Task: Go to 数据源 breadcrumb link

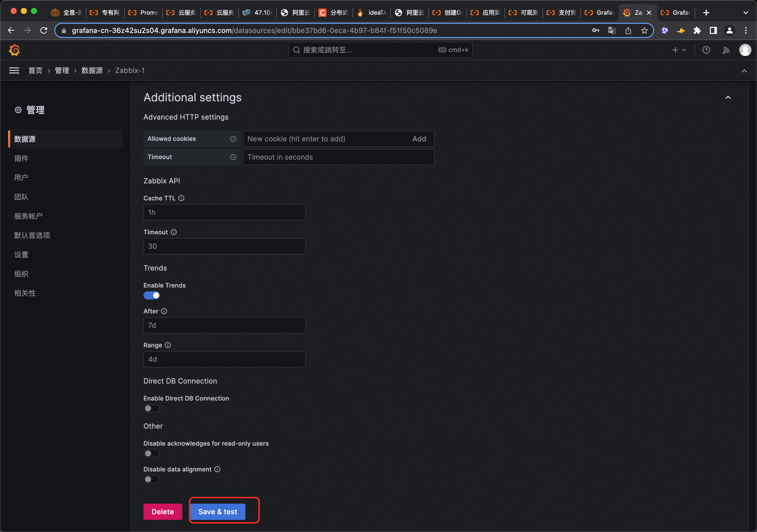Action: [92, 70]
